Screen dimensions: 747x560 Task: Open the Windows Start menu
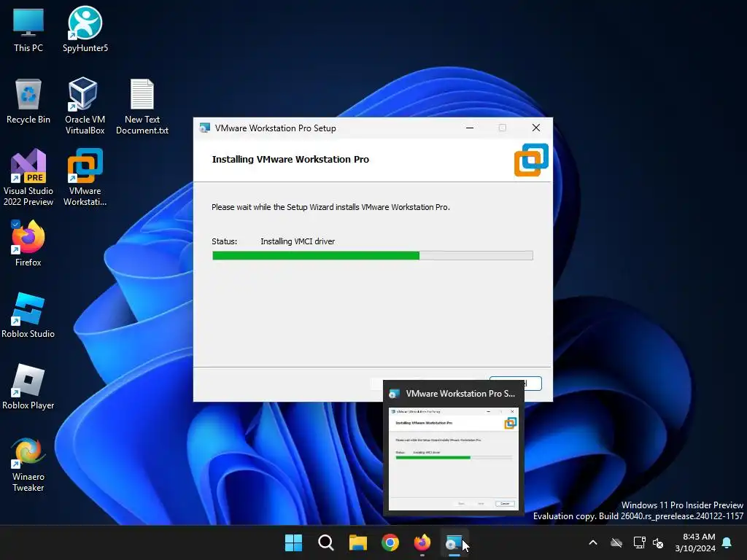(293, 542)
